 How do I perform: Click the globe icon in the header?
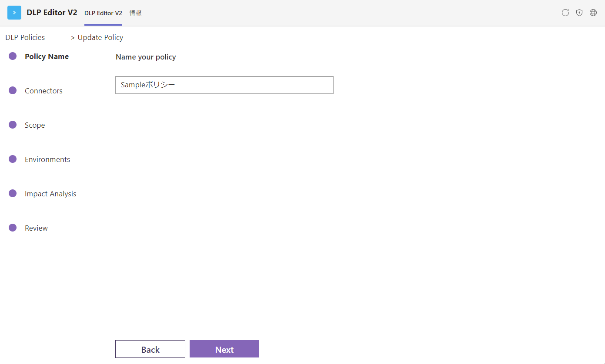click(x=593, y=13)
